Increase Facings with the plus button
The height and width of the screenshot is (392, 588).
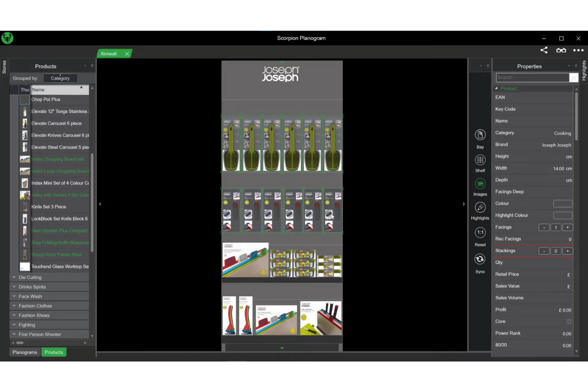(567, 227)
